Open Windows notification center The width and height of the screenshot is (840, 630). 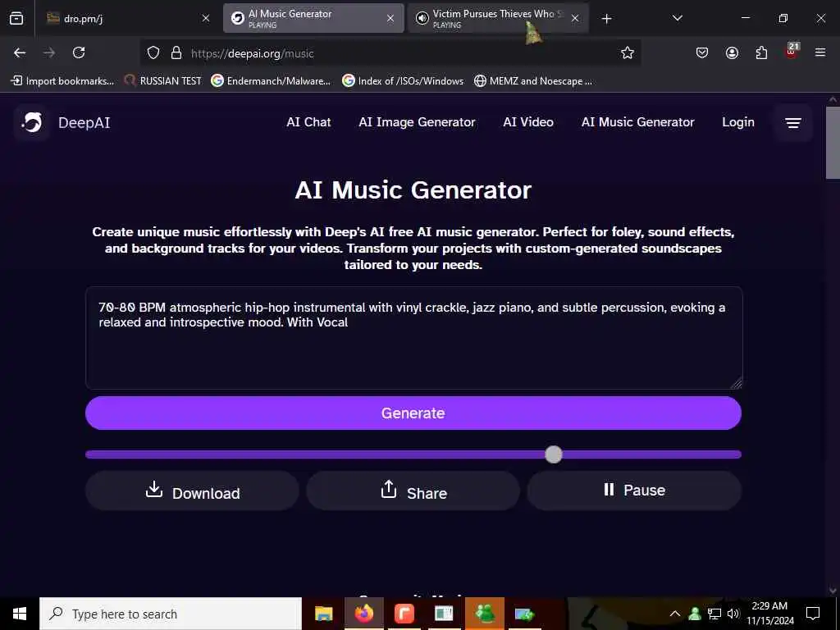[813, 614]
